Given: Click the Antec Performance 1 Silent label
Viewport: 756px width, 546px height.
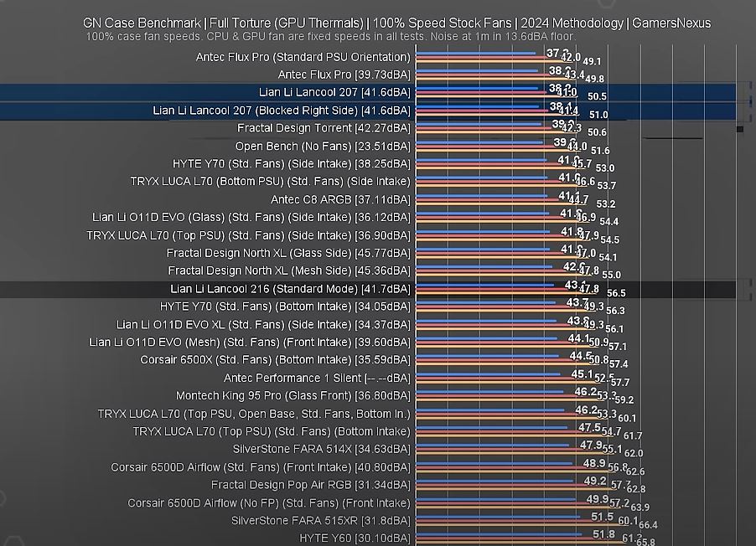Looking at the screenshot, I should coord(317,379).
